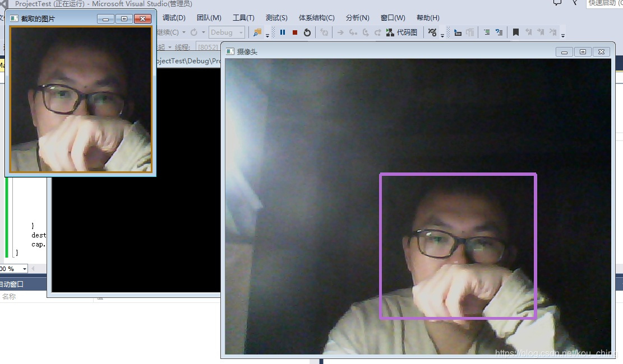Click the Step Into icon

point(353,32)
